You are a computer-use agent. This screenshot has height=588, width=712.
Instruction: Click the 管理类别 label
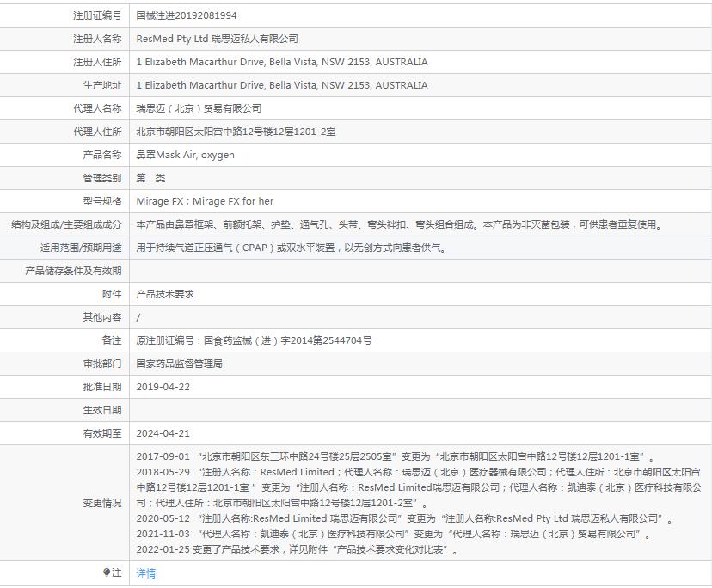[102, 178]
